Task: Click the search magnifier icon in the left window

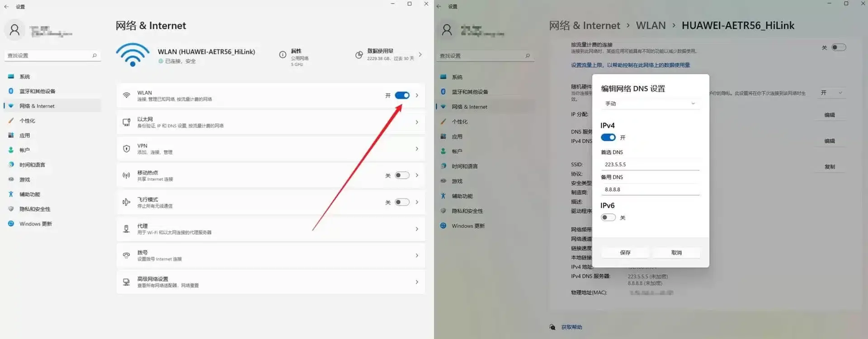Action: point(94,55)
